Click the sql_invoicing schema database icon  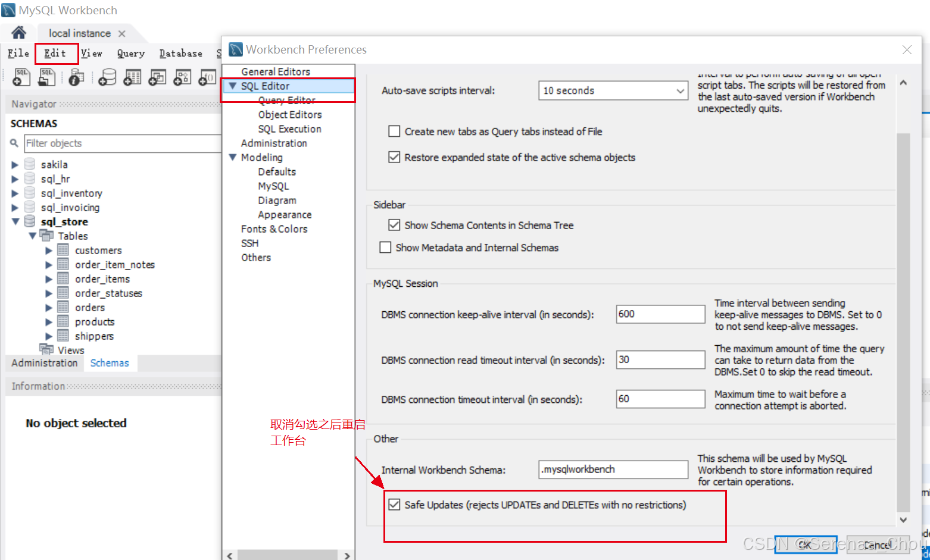tap(30, 207)
